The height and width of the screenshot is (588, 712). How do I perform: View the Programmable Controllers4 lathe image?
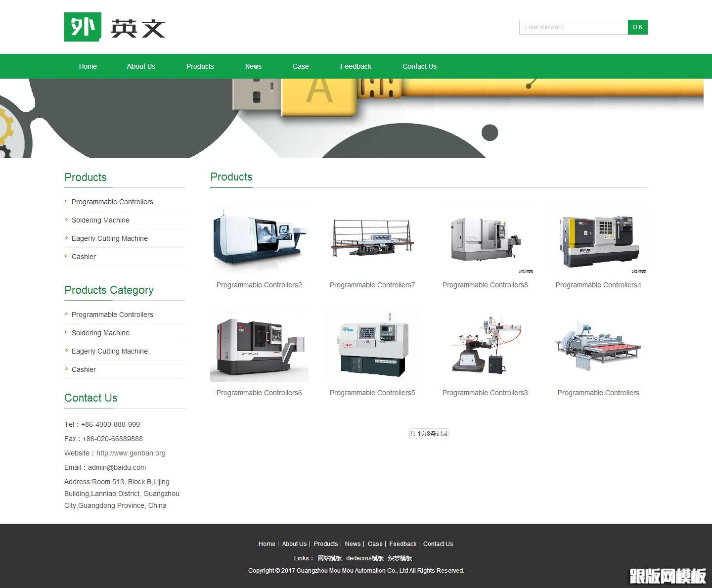click(x=598, y=238)
